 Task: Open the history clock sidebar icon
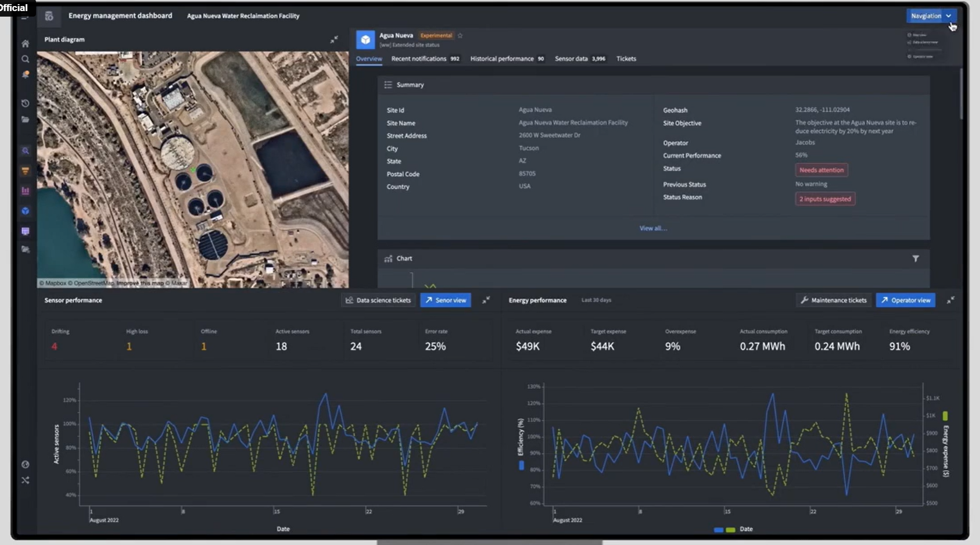pyautogui.click(x=25, y=103)
